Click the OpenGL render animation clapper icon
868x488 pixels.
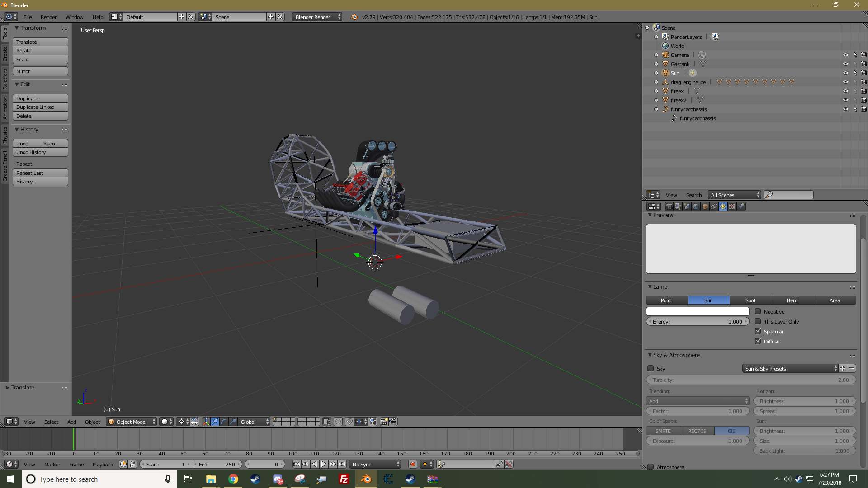393,422
